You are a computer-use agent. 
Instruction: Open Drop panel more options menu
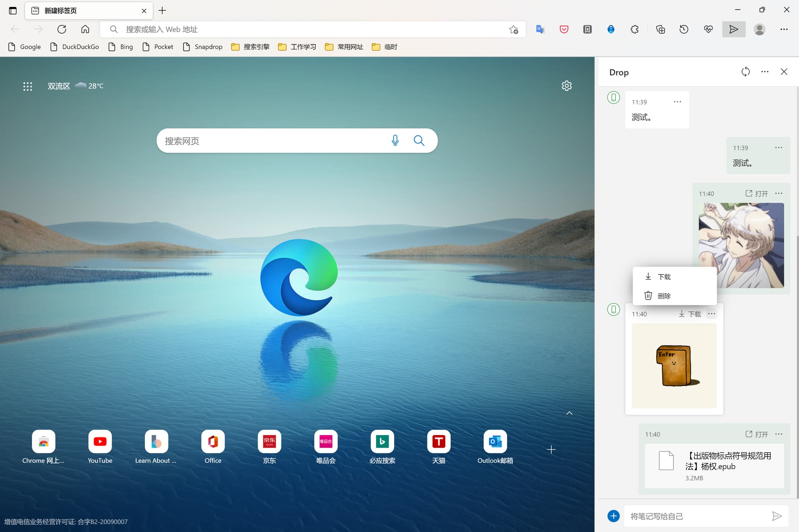tap(765, 72)
